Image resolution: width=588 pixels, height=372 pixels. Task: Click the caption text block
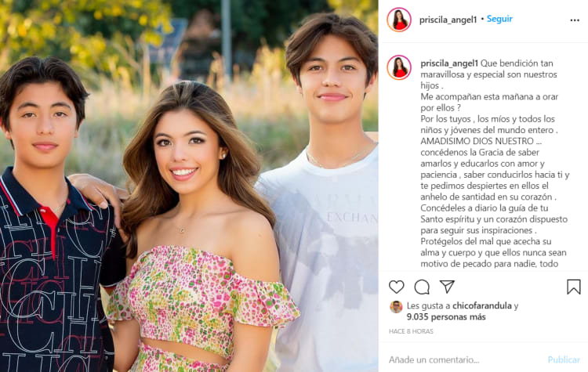tap(494, 164)
